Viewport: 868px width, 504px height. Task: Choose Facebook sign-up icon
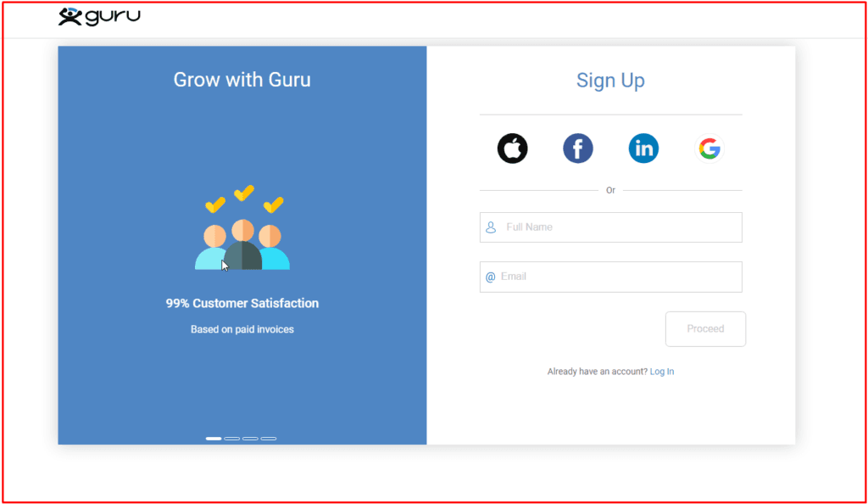click(578, 148)
